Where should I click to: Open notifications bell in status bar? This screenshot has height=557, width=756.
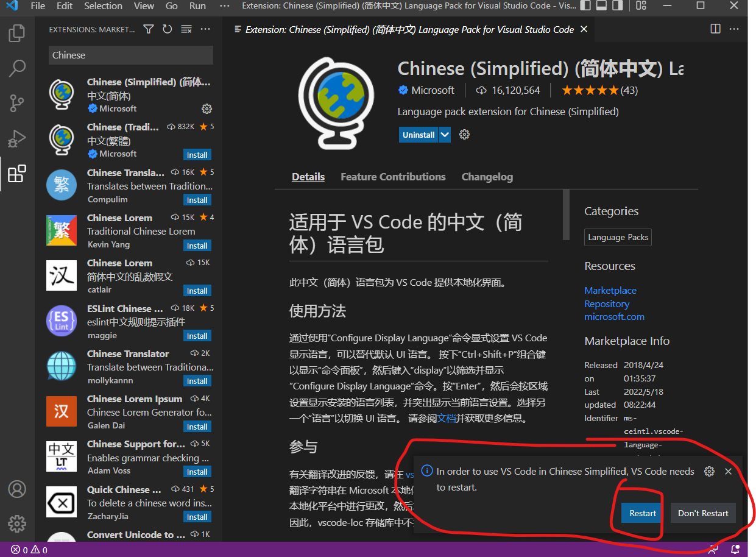pos(735,550)
